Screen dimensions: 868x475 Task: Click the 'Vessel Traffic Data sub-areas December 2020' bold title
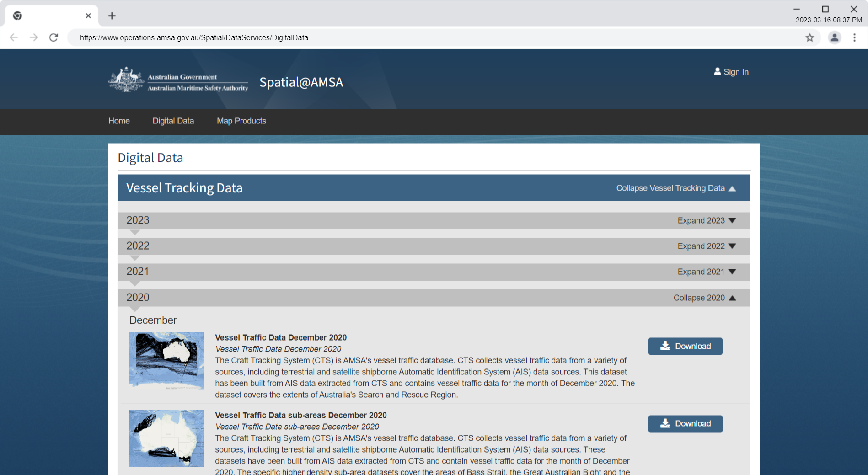[301, 415]
